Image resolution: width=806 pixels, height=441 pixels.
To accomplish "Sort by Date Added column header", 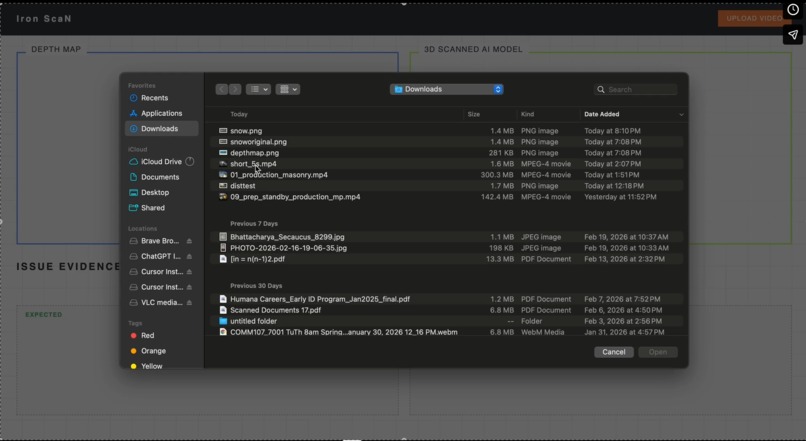I will [x=601, y=114].
